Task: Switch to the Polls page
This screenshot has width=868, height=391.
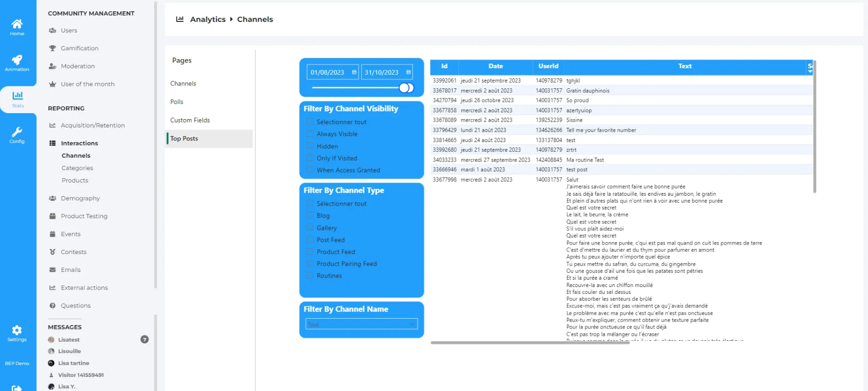Action: [x=177, y=102]
